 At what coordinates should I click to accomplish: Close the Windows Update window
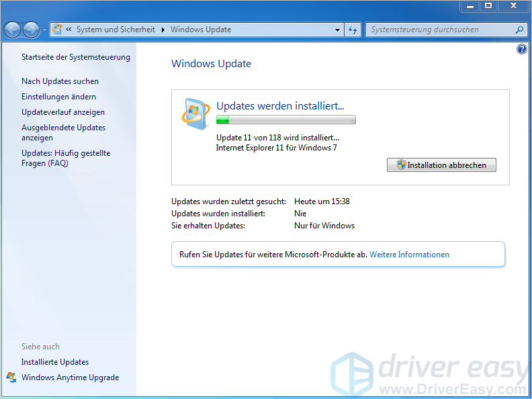click(x=513, y=6)
